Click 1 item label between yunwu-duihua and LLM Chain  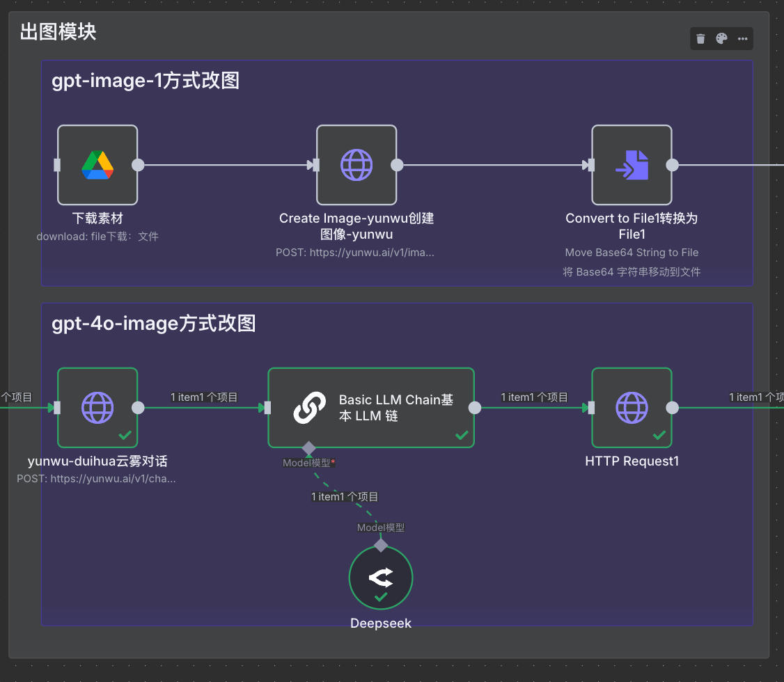(204, 397)
